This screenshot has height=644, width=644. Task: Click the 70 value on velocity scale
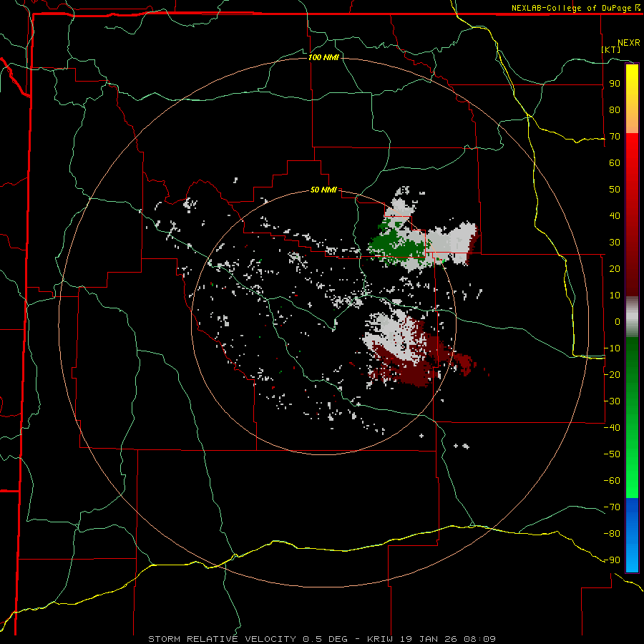click(615, 137)
